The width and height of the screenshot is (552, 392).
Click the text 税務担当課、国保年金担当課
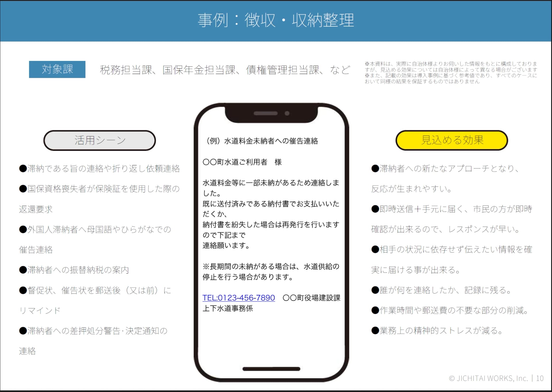click(224, 70)
